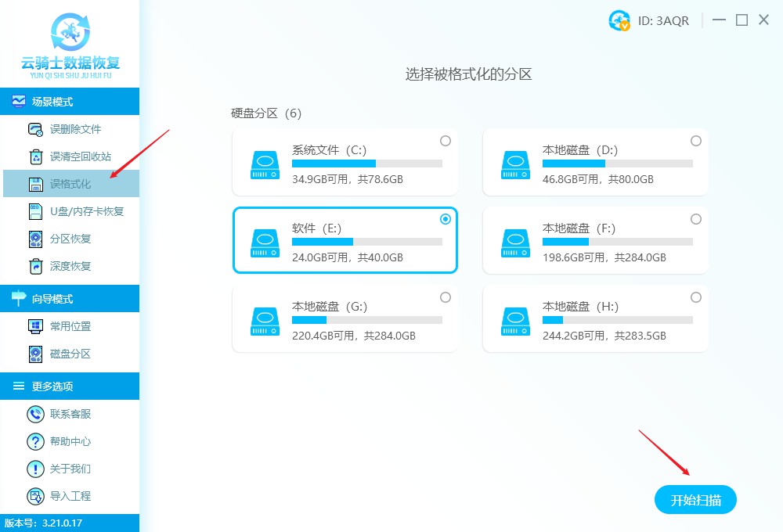Select radio button for 本地磁盘 (H:)
The image size is (783, 532).
pyautogui.click(x=695, y=297)
